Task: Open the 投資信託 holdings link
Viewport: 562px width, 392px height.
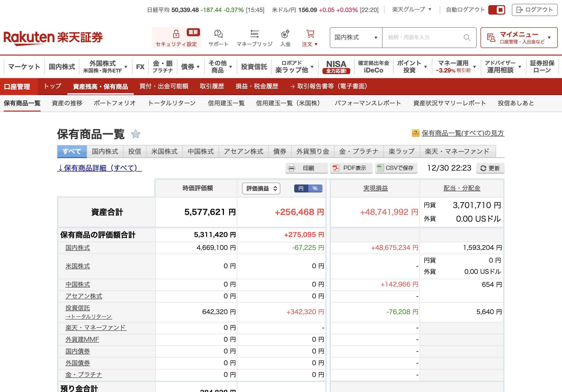Action: point(77,308)
